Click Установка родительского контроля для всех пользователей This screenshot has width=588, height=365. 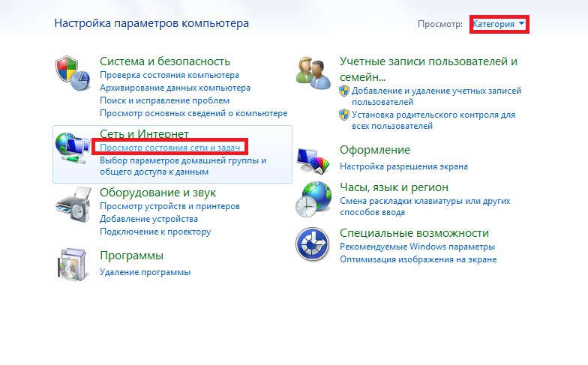(x=433, y=120)
